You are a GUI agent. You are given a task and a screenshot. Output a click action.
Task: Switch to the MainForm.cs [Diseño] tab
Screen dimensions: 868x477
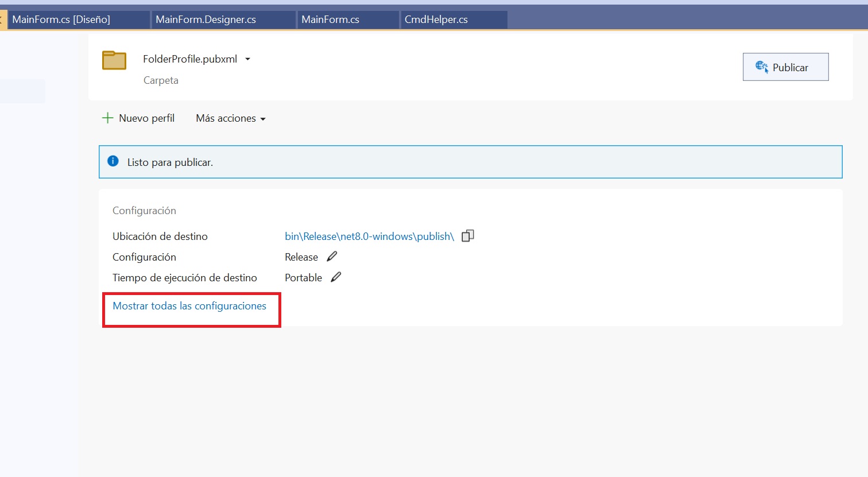(x=61, y=20)
